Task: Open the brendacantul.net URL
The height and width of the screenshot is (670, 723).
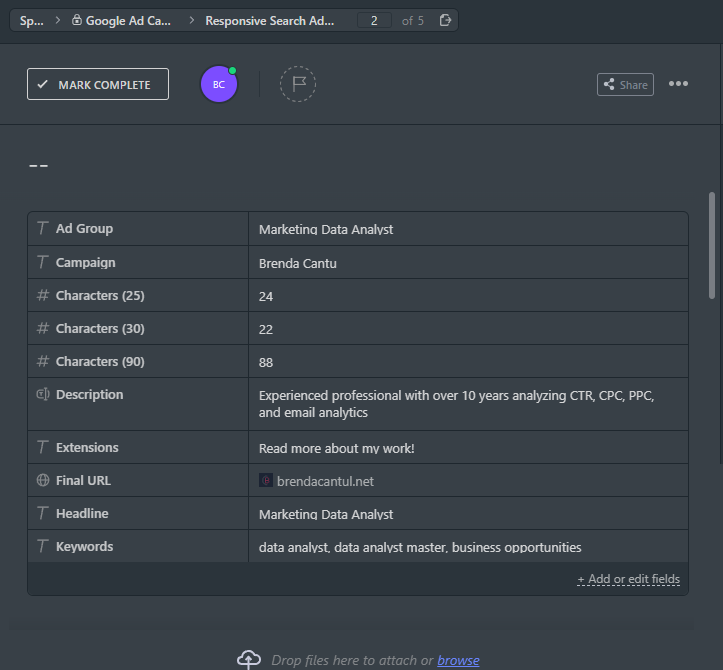Action: (x=325, y=481)
